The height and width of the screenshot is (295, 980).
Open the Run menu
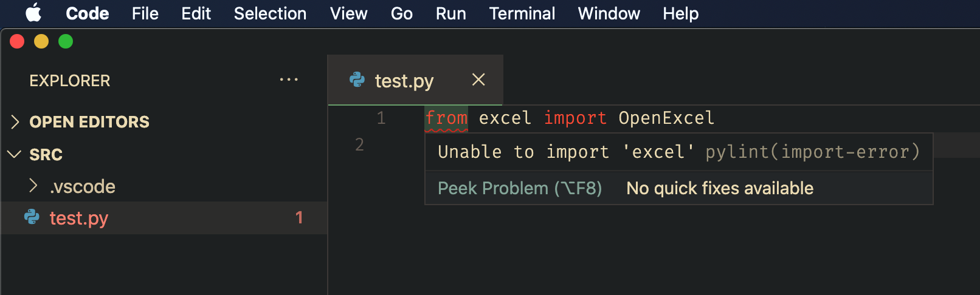tap(451, 13)
